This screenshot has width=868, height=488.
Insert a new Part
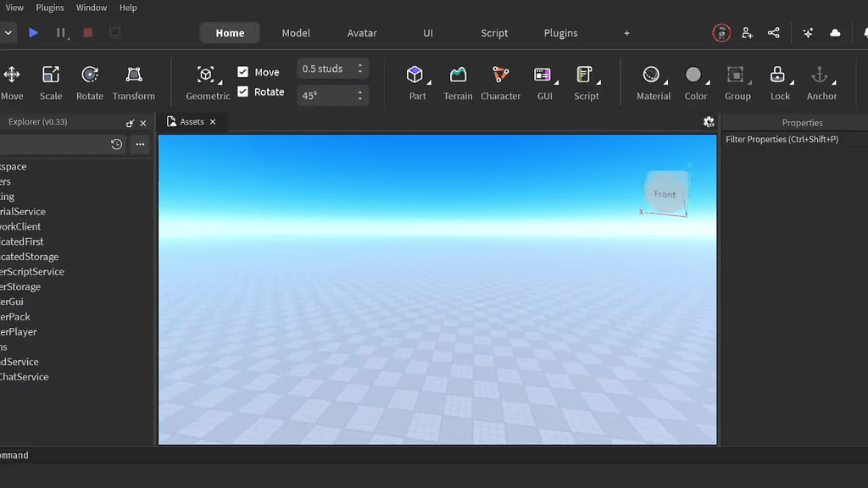click(416, 80)
